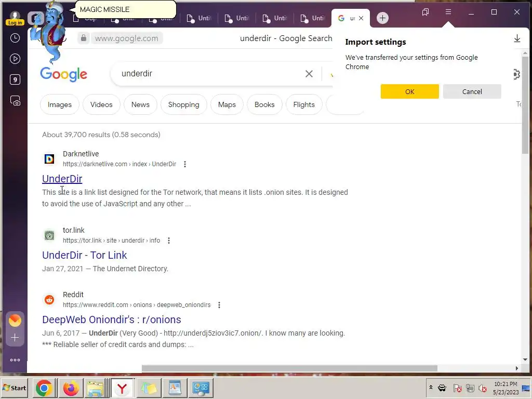
Task: Open the sidebar three-dots more menu
Action: 15,360
